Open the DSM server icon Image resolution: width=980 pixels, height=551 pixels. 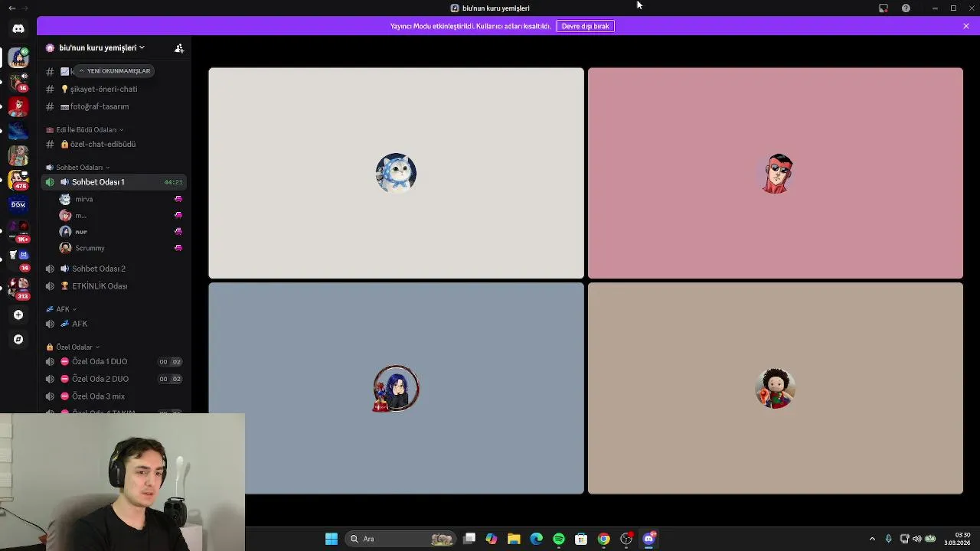(18, 204)
